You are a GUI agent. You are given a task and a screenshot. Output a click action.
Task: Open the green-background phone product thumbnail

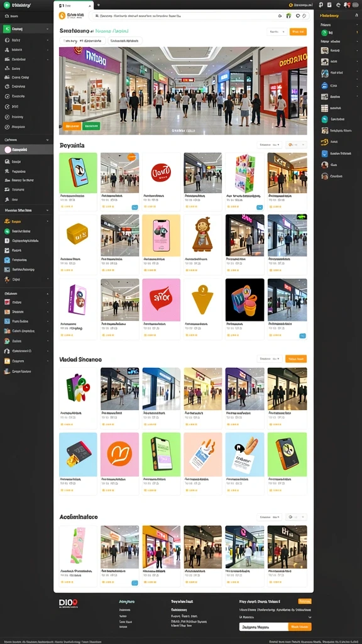78,173
